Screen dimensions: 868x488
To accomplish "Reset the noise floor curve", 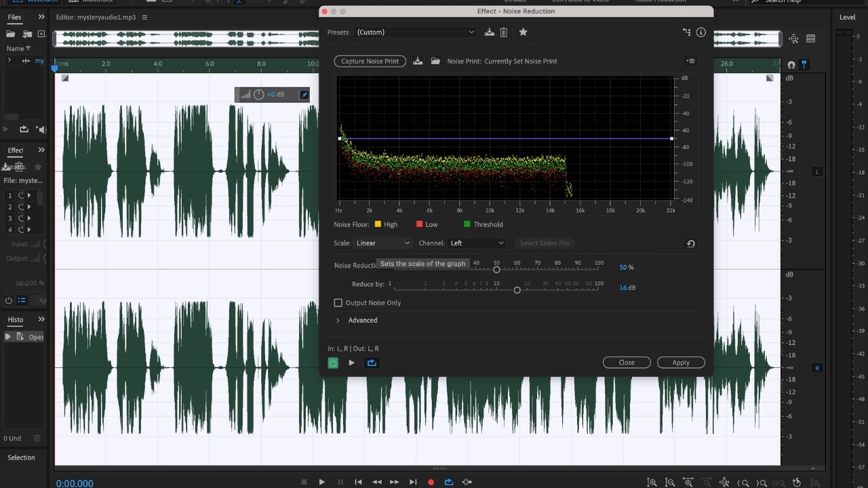I will pyautogui.click(x=690, y=243).
